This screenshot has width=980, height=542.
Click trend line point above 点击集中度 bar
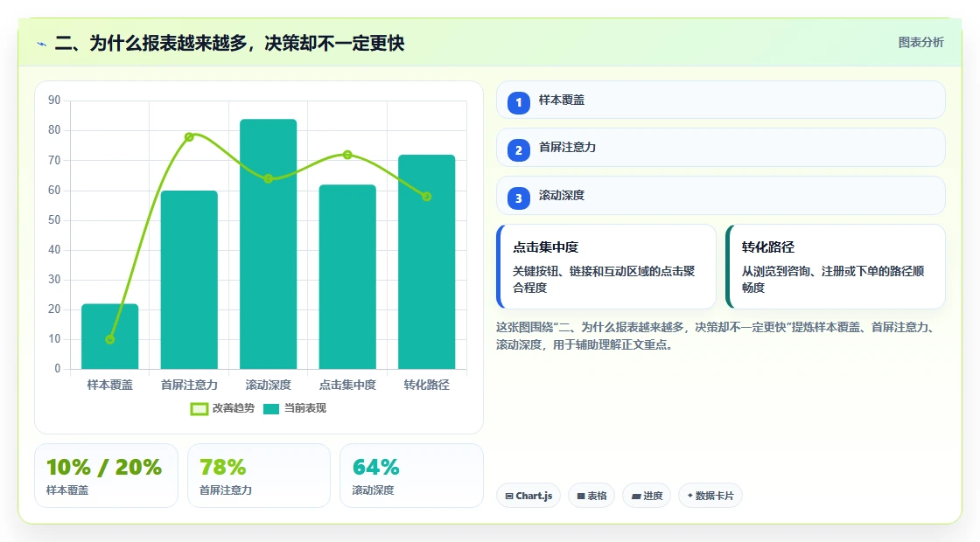pos(347,155)
